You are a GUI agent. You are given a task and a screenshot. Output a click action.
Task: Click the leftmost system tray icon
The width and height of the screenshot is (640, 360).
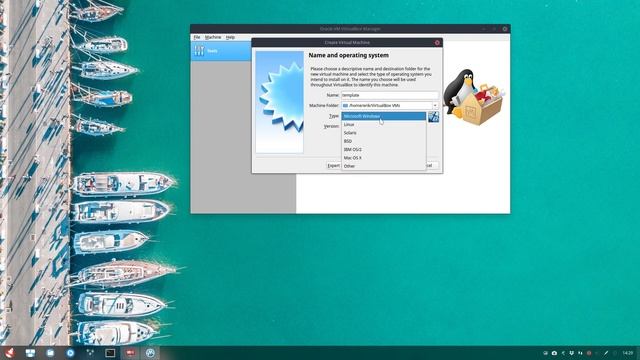click(545, 353)
